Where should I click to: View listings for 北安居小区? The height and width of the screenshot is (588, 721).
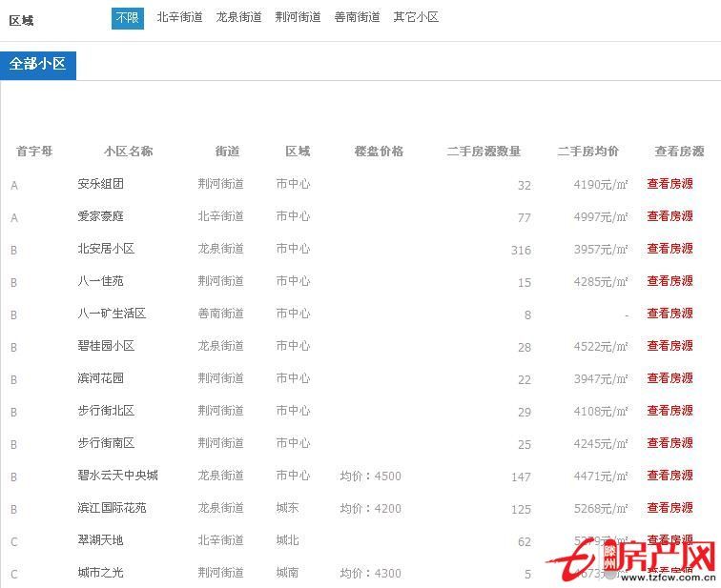tap(669, 249)
